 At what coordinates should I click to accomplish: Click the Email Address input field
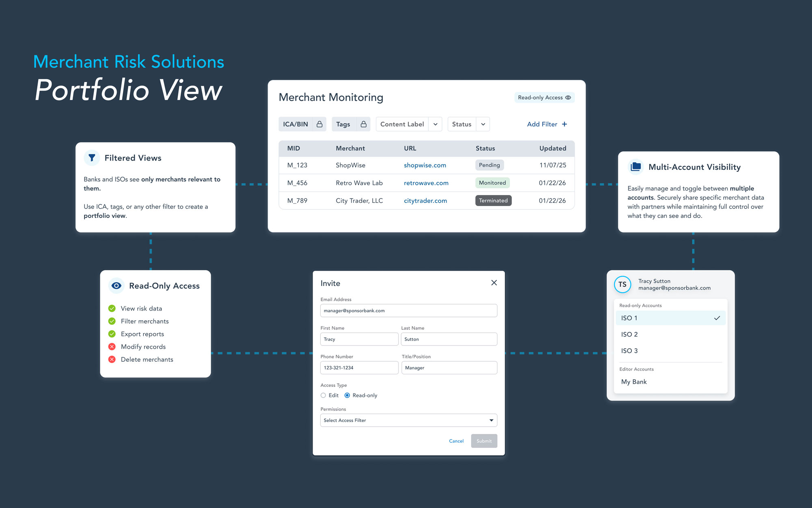click(x=408, y=310)
